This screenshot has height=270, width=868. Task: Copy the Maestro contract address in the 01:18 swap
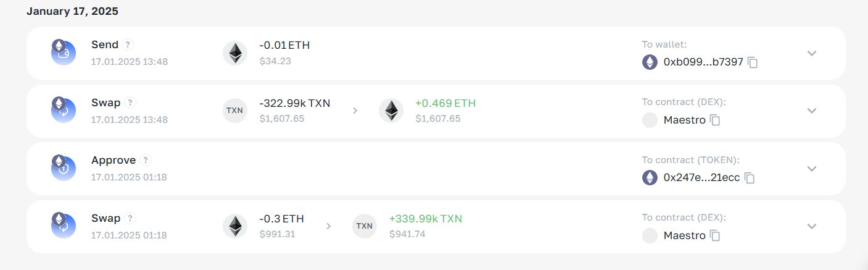715,236
